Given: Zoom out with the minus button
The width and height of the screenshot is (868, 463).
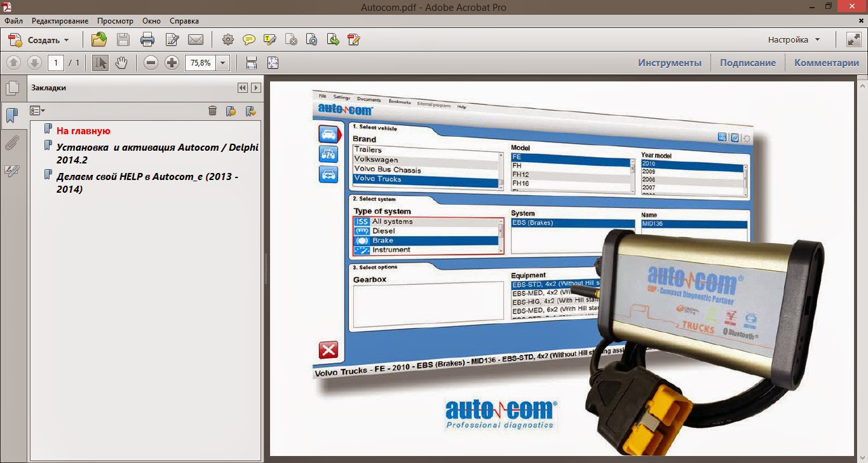Looking at the screenshot, I should tap(151, 63).
